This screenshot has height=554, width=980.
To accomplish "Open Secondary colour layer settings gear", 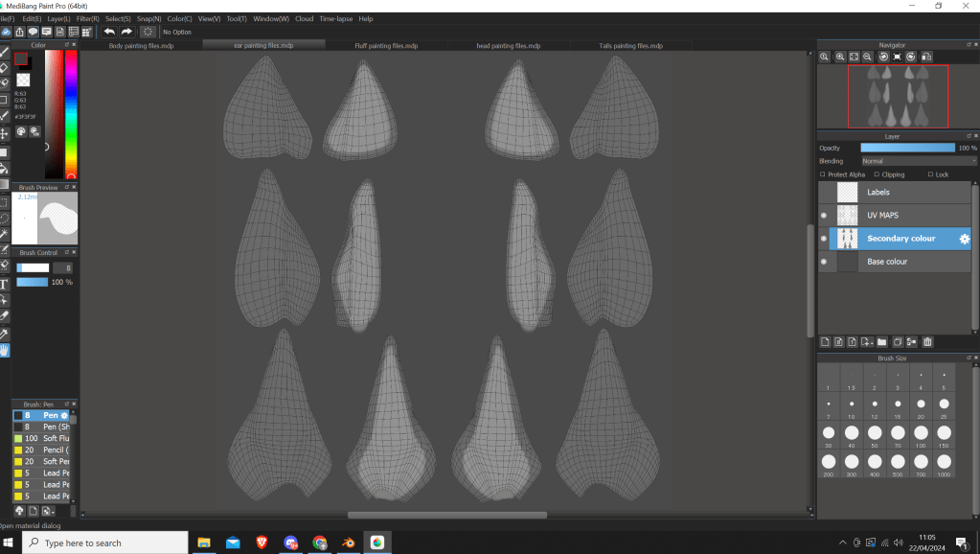I will tap(965, 239).
